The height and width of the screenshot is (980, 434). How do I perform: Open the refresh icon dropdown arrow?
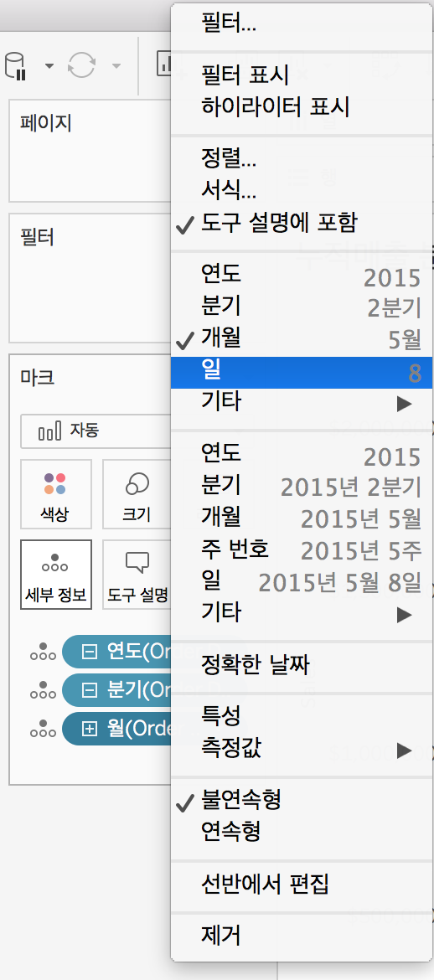point(116,66)
